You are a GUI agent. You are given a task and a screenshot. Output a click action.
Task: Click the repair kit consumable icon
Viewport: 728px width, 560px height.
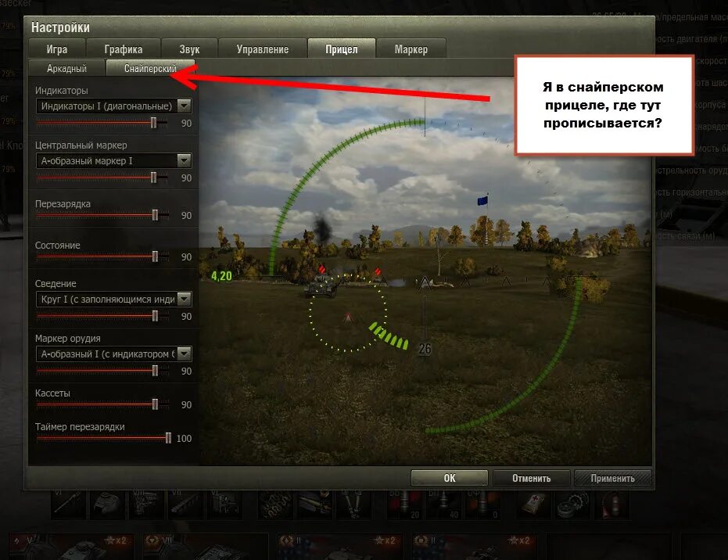click(x=572, y=504)
